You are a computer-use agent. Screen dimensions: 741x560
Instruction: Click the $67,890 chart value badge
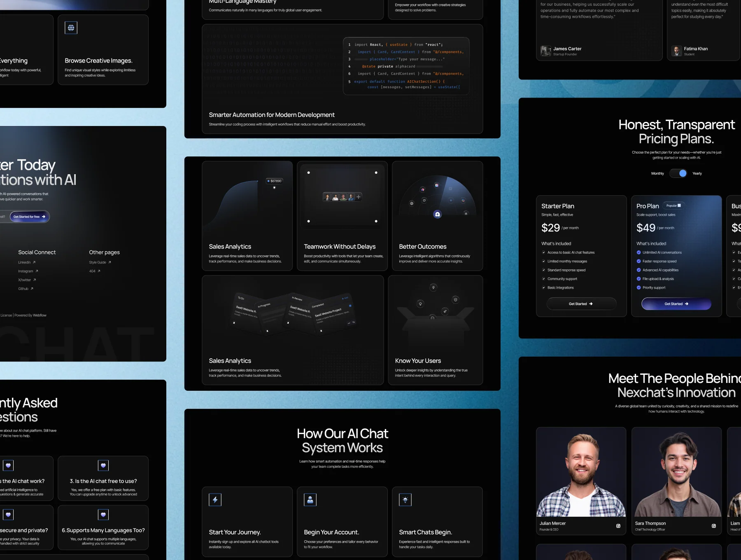[274, 181]
